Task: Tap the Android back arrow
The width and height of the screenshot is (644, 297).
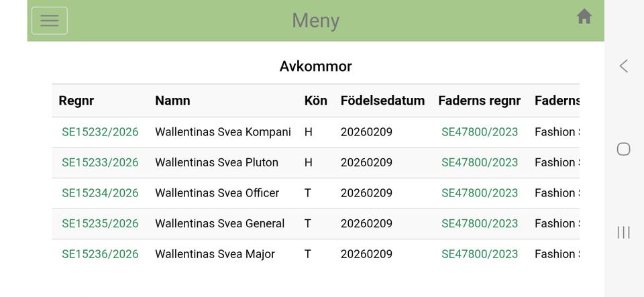Action: 624,66
